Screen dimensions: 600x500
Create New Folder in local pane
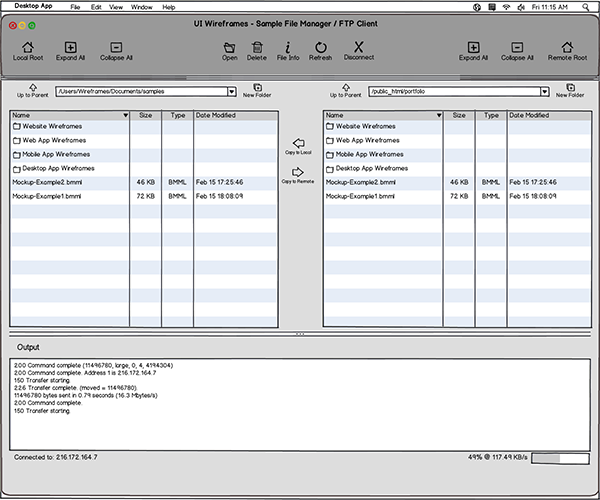(258, 88)
